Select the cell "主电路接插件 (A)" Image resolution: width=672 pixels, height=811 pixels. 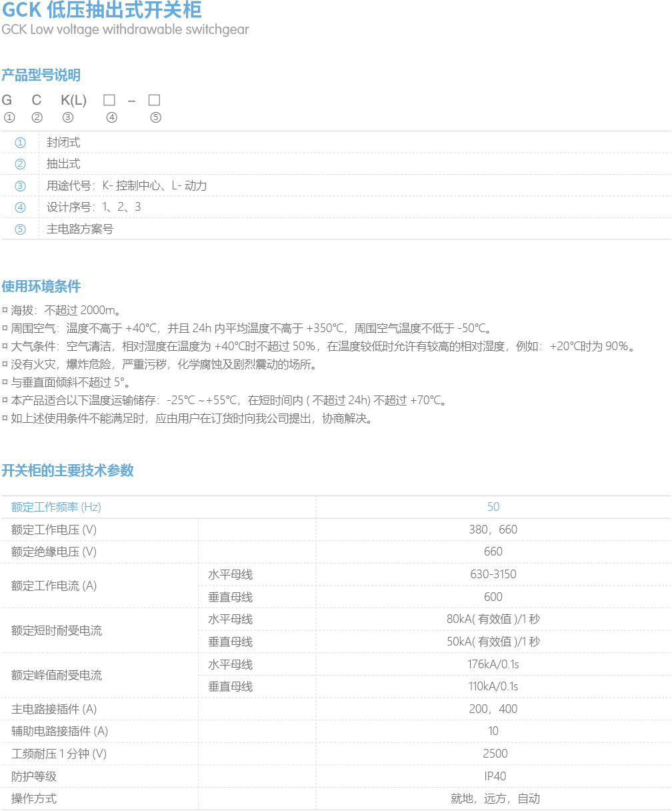tap(54, 709)
